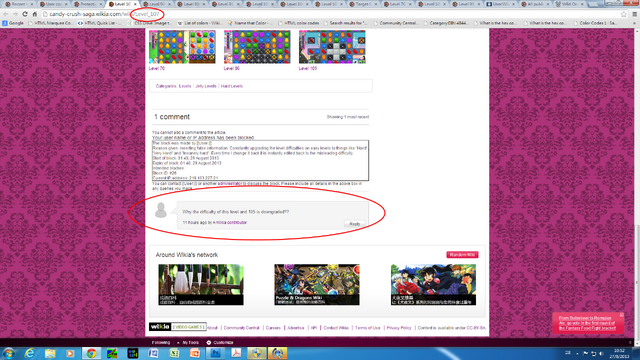The width and height of the screenshot is (640, 360).
Task: Open the Level 105 text link
Action: coord(308,69)
